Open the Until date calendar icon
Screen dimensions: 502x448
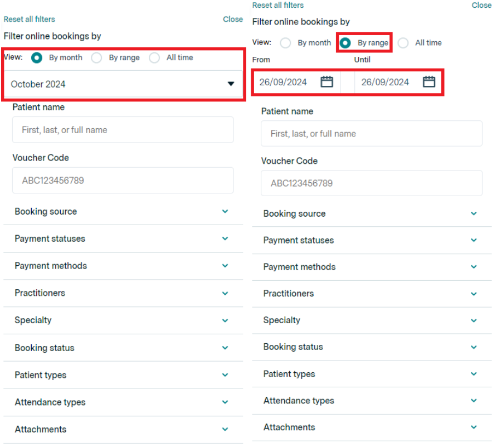click(x=429, y=82)
